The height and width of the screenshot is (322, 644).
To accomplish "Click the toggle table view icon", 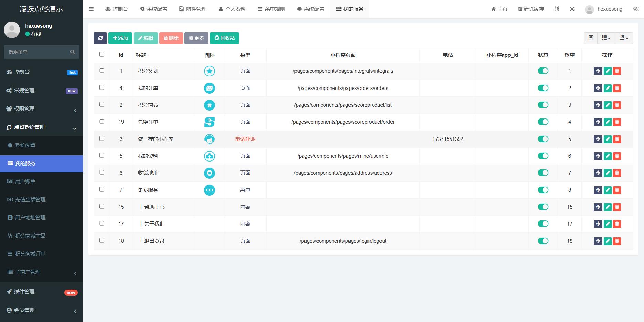I will [x=591, y=38].
